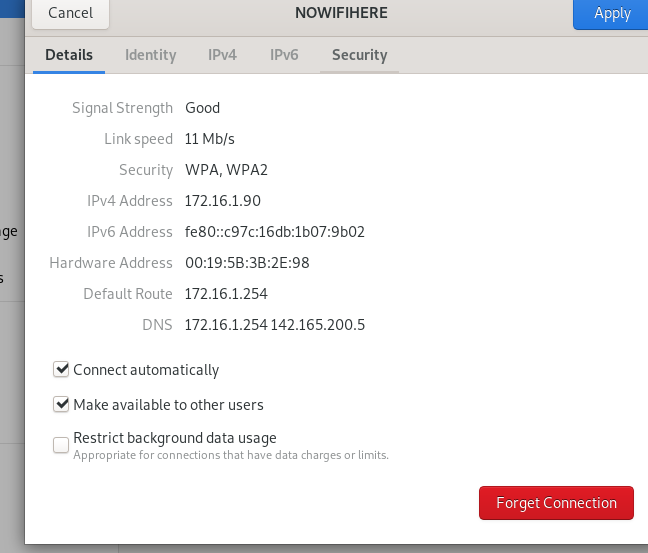Click the Link speed 11 Mb/s value
This screenshot has height=553, width=648.
coord(210,139)
